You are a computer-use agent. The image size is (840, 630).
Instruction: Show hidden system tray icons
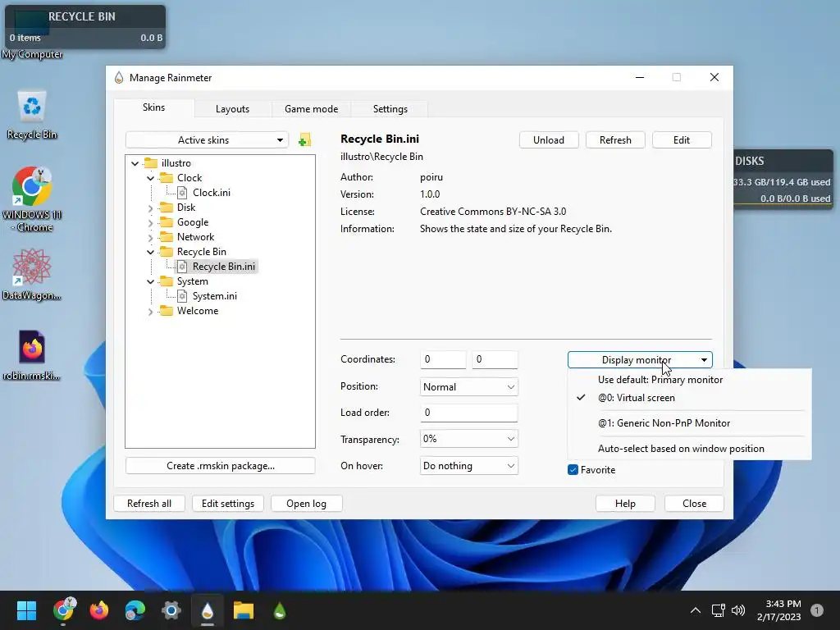click(696, 610)
